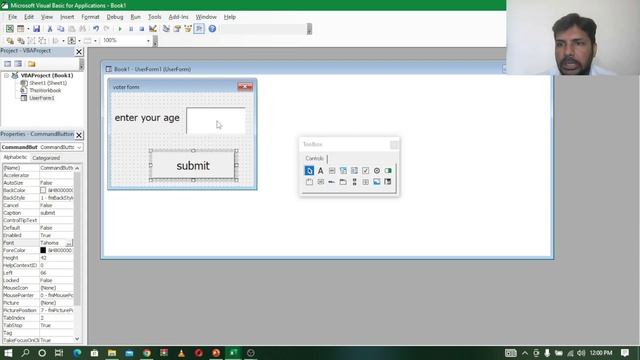Open Insert UserForm dropdown arrow in toolbar
This screenshot has width=640, height=360.
point(28,29)
